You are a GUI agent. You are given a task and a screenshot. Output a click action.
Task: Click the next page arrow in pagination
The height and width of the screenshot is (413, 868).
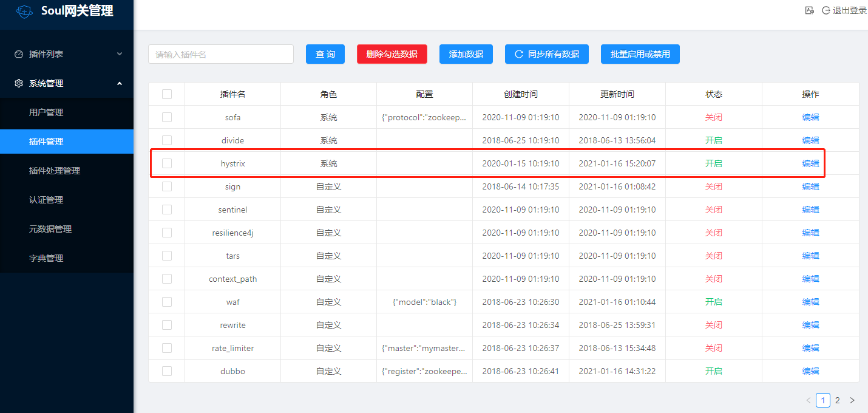[x=852, y=400]
